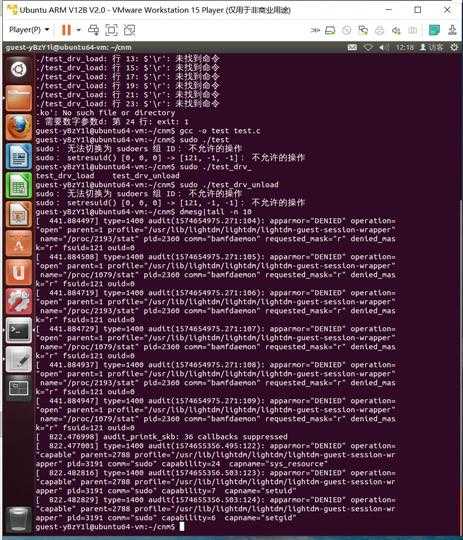The height and width of the screenshot is (540, 463).
Task: Open the workspace switcher launcher icon
Action: (x=19, y=388)
